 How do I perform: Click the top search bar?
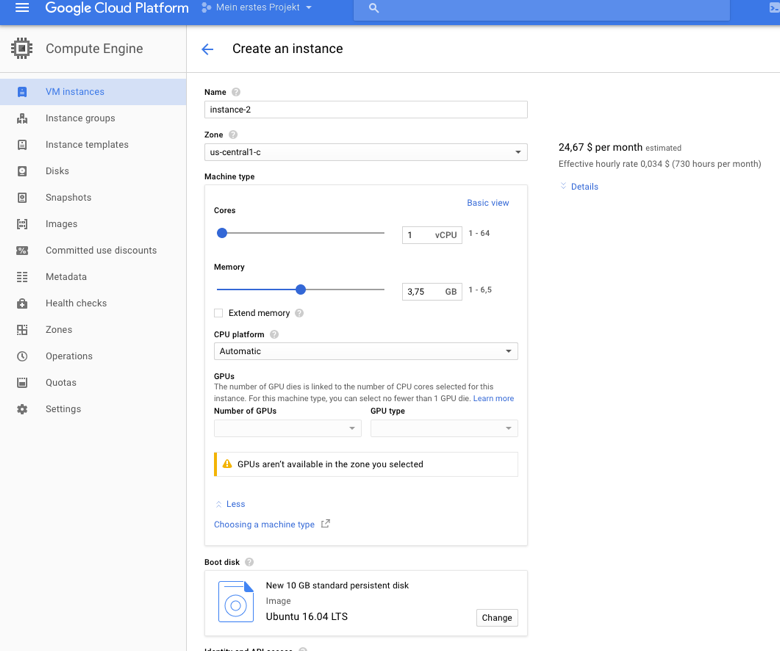click(x=542, y=8)
